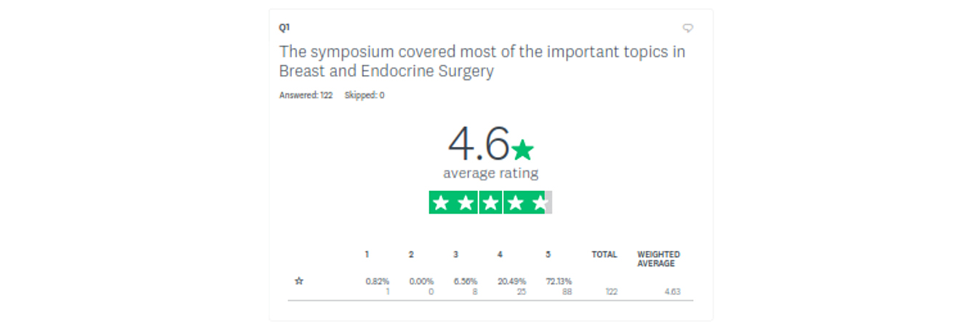
Task: Click the fourth star in the rating bar
Action: pyautogui.click(x=515, y=203)
